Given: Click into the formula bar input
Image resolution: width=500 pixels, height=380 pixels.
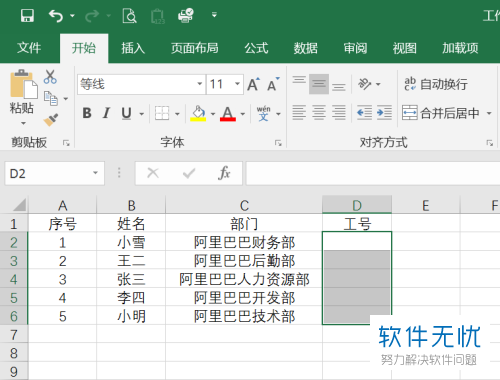Looking at the screenshot, I should tap(373, 173).
